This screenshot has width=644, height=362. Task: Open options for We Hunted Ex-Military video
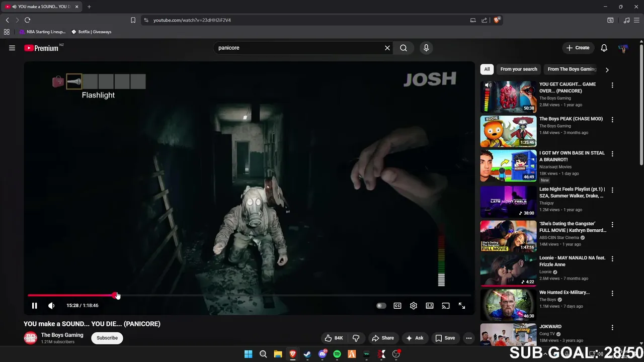tap(612, 293)
